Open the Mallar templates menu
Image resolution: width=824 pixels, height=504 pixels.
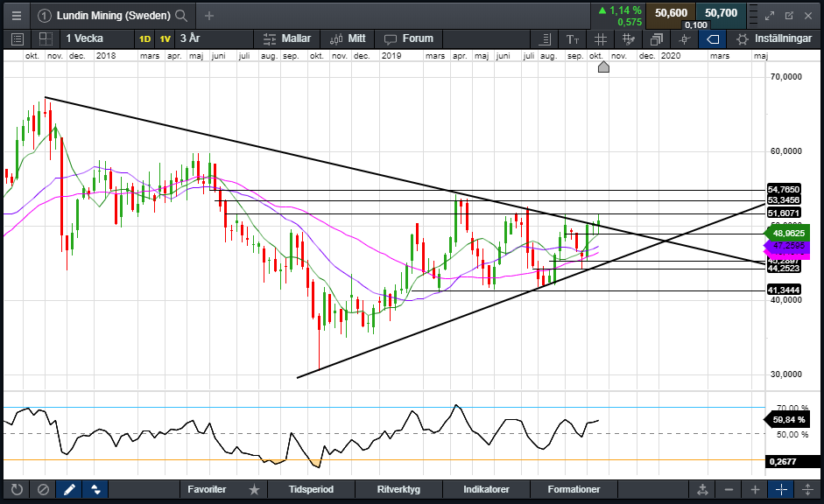[287, 38]
